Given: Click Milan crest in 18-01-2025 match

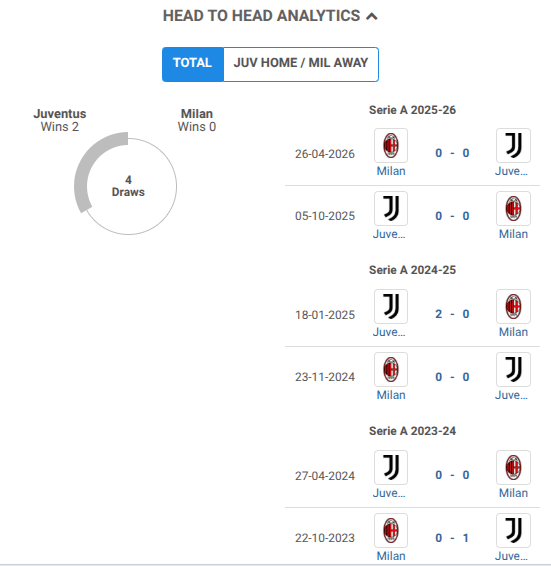Looking at the screenshot, I should click(x=513, y=306).
